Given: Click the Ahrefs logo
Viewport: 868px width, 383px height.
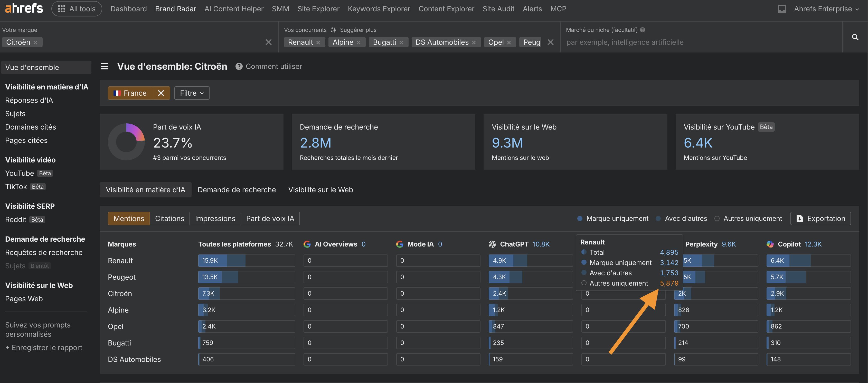Looking at the screenshot, I should pyautogui.click(x=24, y=8).
